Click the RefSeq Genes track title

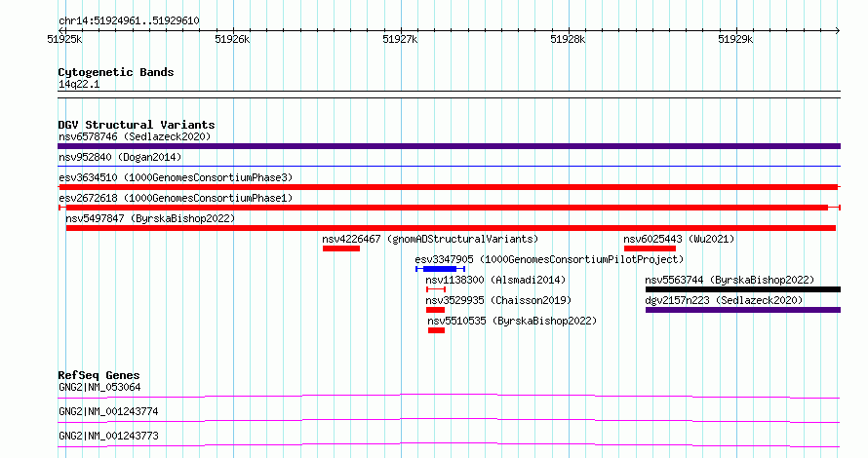(99, 375)
